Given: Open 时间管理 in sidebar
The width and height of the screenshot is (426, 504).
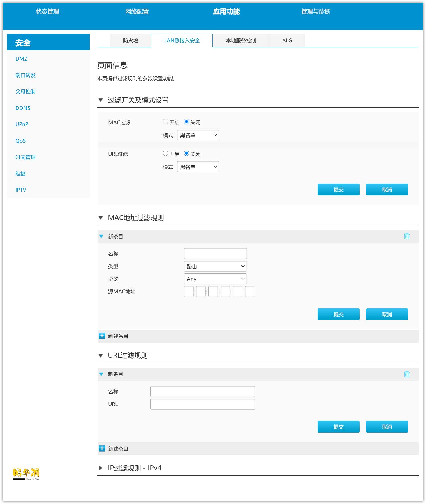Looking at the screenshot, I should 26,157.
